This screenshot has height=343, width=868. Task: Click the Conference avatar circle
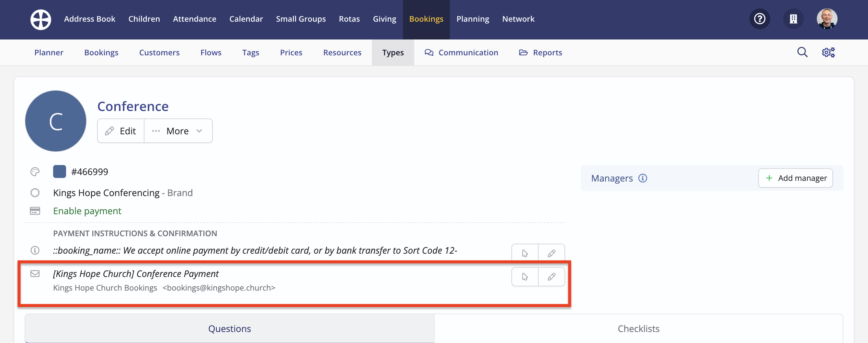tap(56, 121)
